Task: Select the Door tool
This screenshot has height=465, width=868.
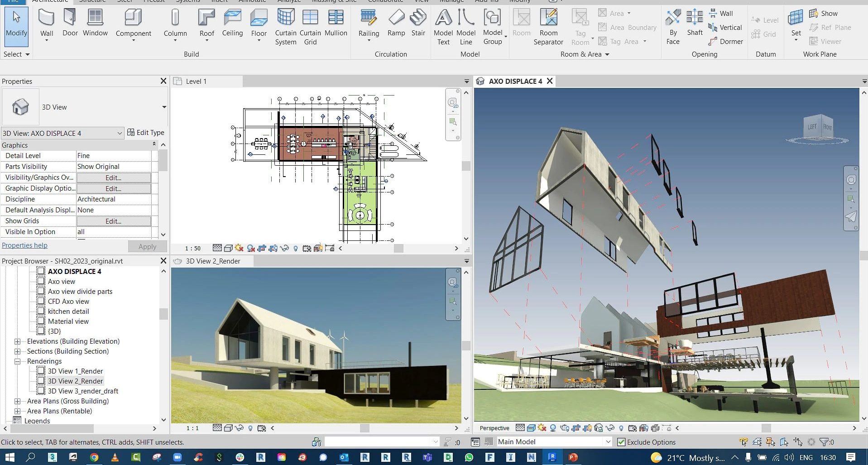Action: tap(70, 23)
